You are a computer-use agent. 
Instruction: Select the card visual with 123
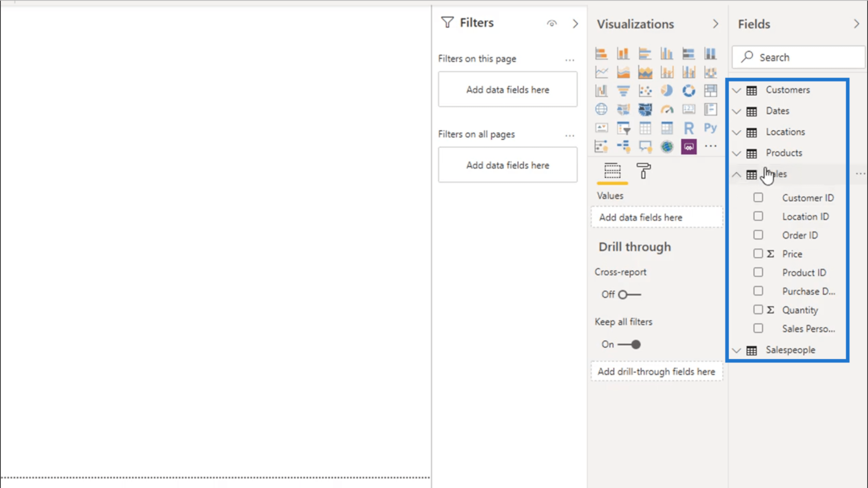click(689, 109)
